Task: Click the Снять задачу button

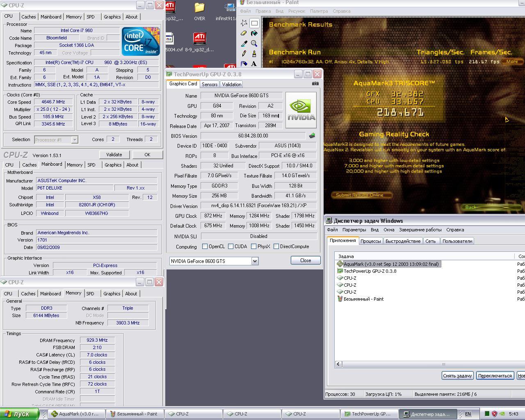Action: [x=458, y=376]
